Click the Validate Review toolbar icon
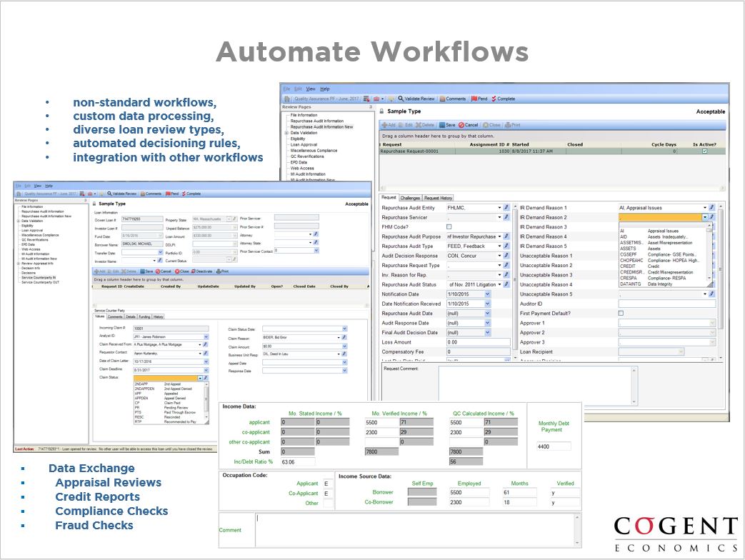Viewport: 745px width, 560px height. click(x=401, y=99)
